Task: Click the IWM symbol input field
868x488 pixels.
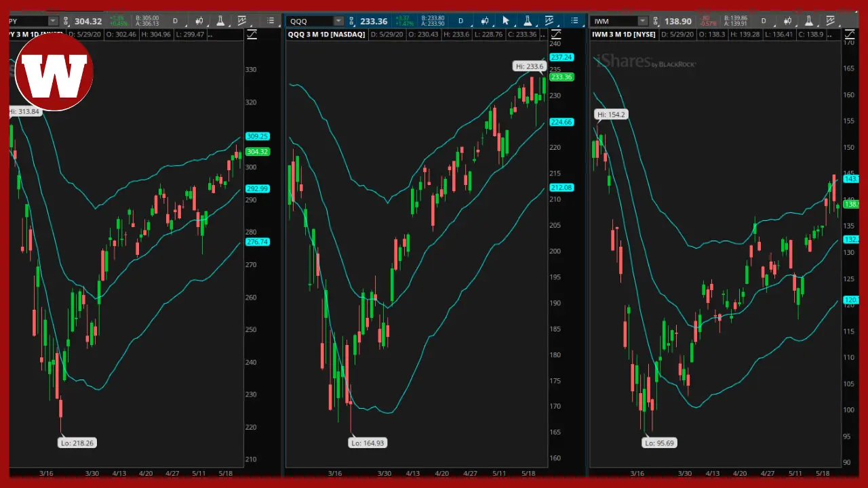Action: click(614, 21)
